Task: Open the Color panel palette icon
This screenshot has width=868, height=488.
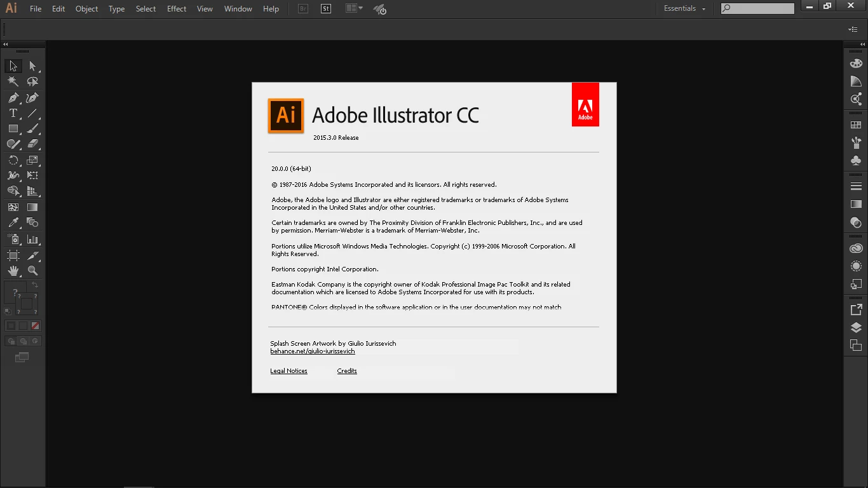Action: click(x=856, y=64)
